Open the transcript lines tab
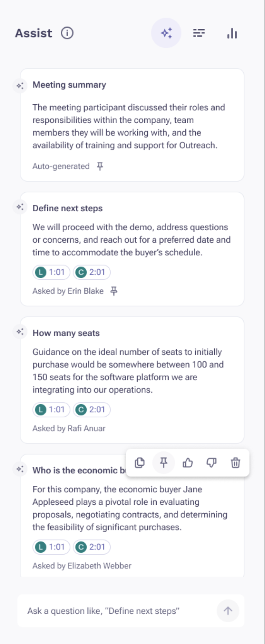 (199, 33)
